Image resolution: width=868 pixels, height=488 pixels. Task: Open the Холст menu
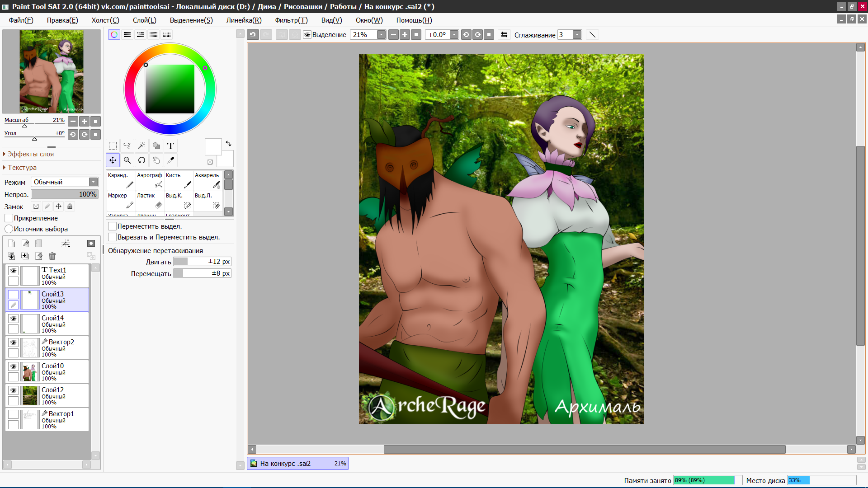[105, 20]
